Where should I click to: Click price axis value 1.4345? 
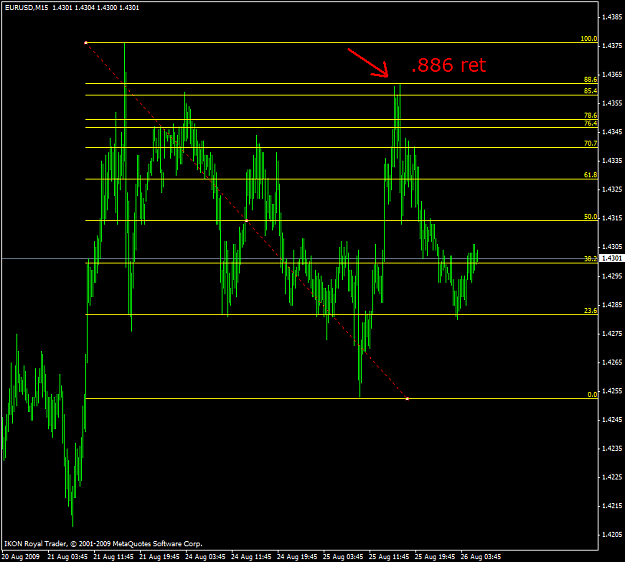[612, 132]
